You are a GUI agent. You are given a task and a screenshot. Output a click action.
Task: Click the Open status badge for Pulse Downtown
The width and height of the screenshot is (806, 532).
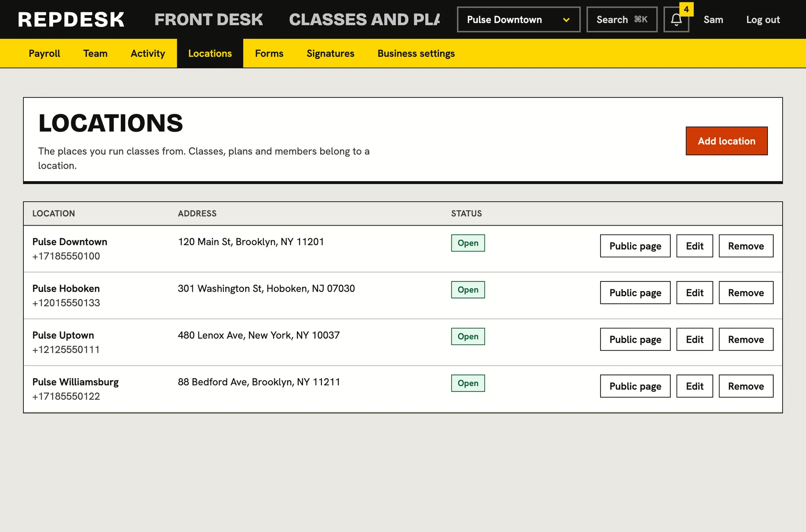[468, 243]
